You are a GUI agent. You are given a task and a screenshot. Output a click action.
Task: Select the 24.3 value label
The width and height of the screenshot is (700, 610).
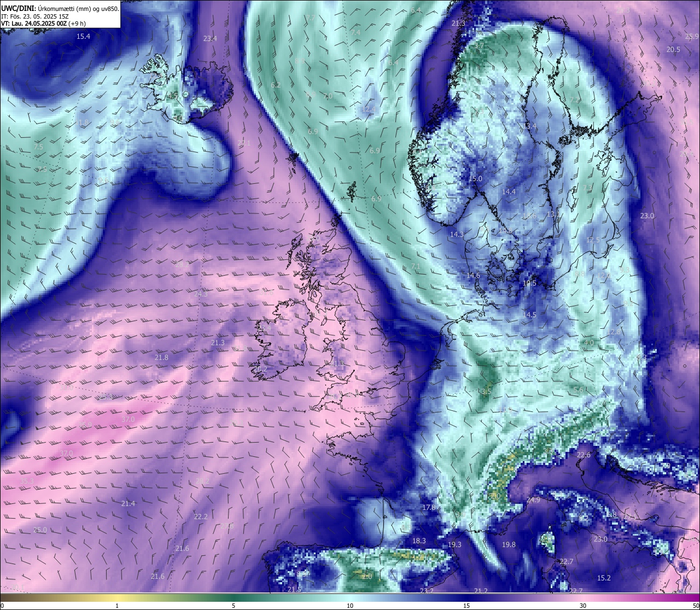point(201,294)
